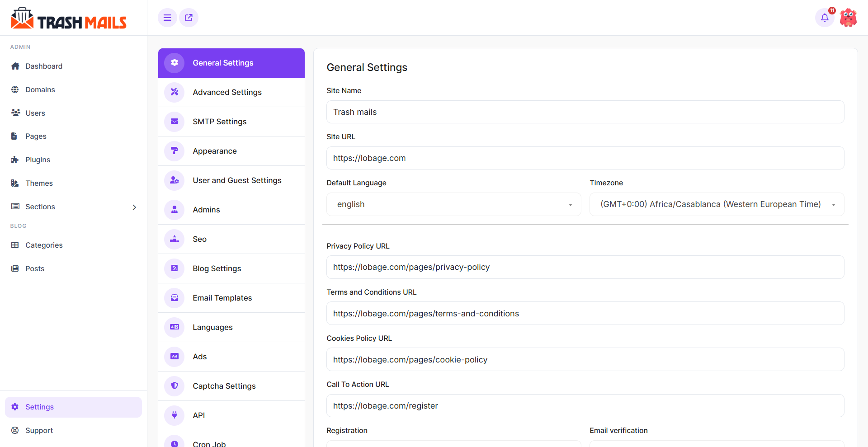The image size is (868, 447).
Task: Select the Appearance palette icon
Action: [174, 151]
